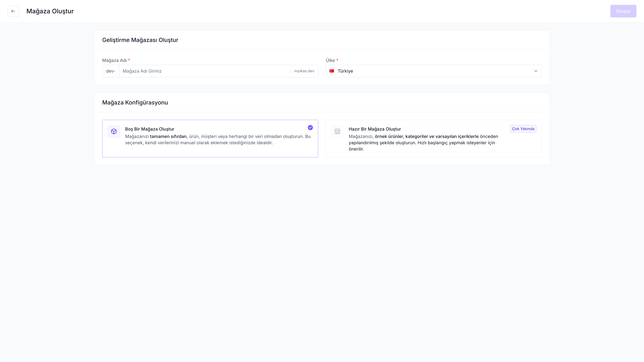Click the Ülke field label

[330, 60]
